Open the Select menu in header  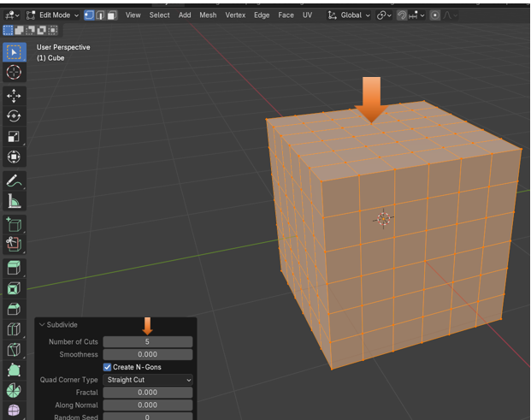159,15
